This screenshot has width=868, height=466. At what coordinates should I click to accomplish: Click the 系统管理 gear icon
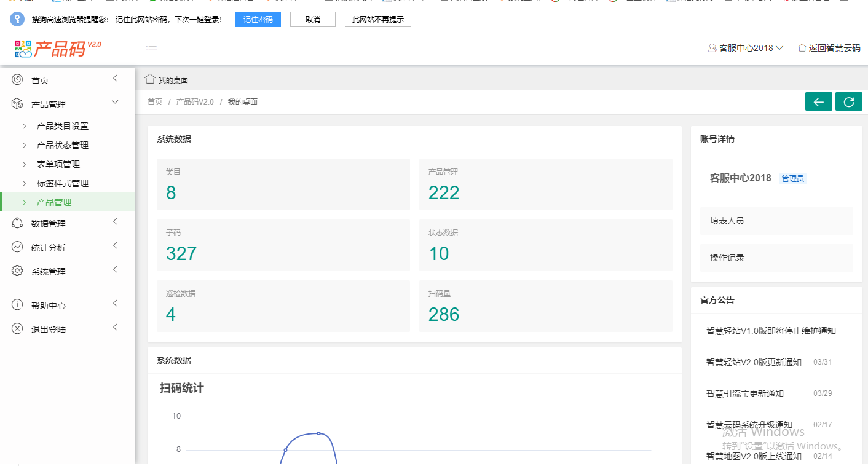point(17,271)
